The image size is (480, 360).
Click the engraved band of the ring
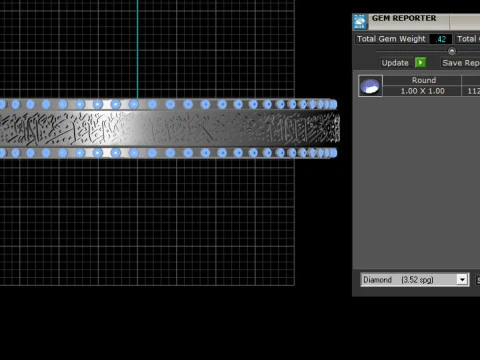point(169,129)
